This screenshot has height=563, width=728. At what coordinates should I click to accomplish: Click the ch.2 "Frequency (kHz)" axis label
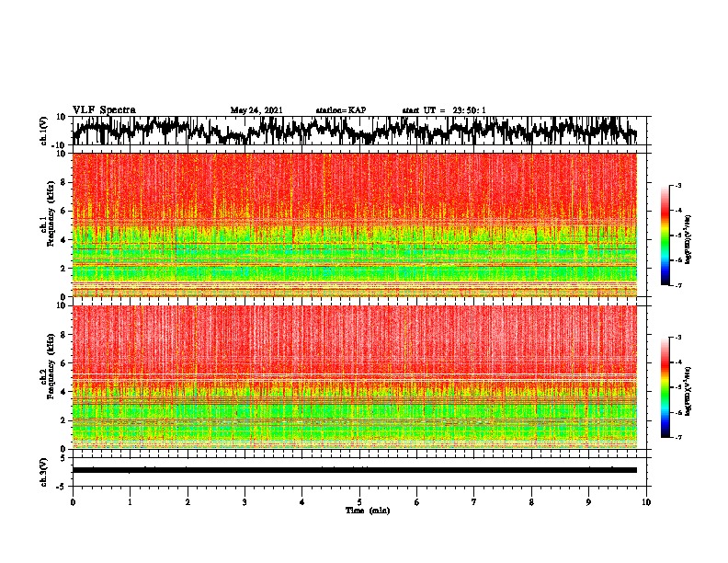51,366
